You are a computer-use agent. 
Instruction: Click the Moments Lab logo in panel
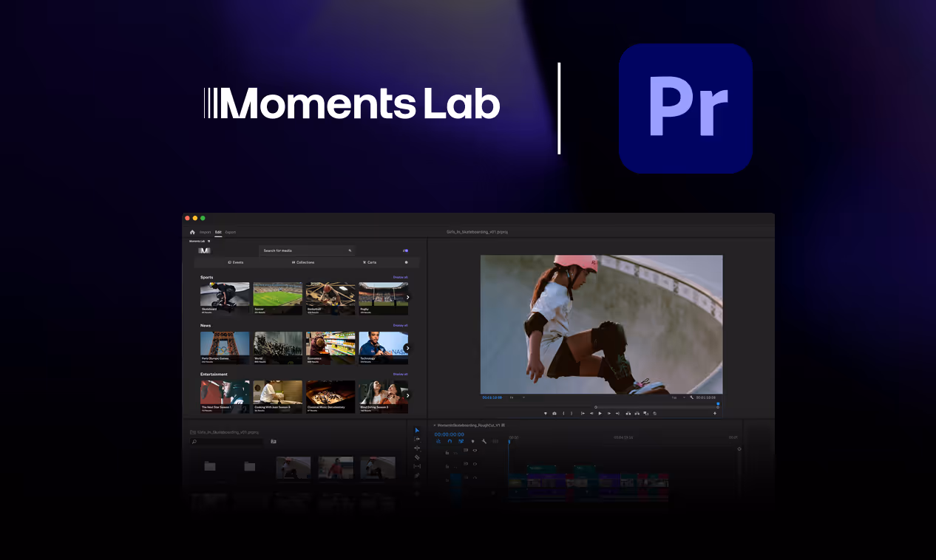click(205, 250)
